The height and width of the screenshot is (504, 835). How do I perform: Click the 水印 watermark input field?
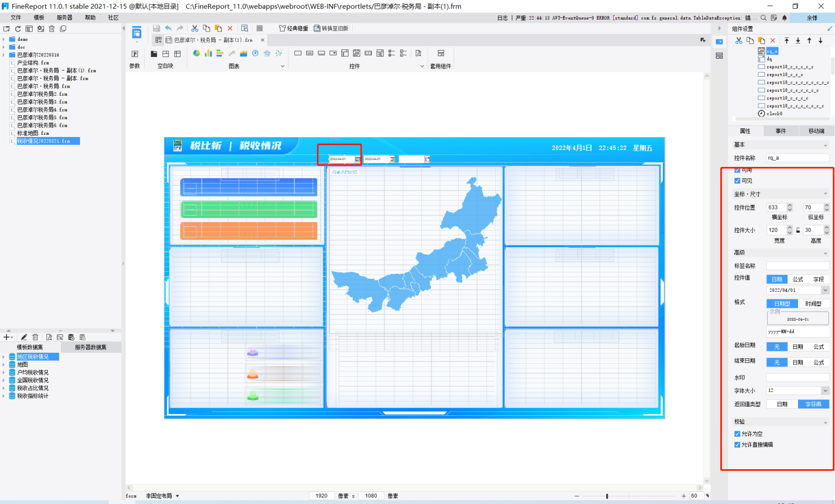coord(798,377)
